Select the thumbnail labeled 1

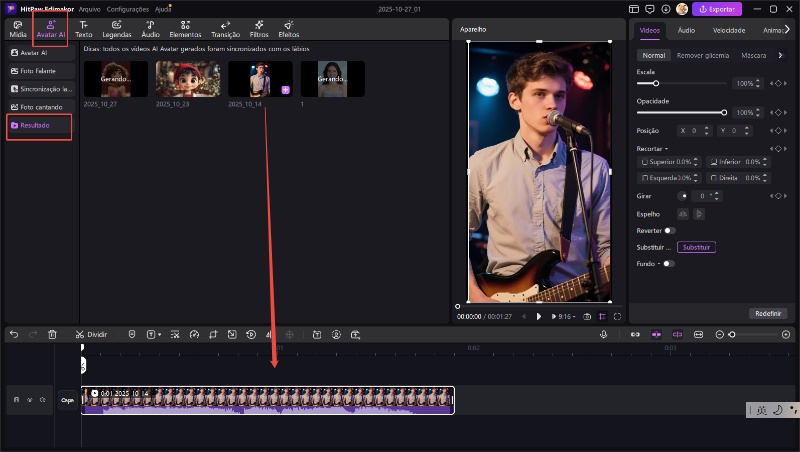tap(333, 79)
